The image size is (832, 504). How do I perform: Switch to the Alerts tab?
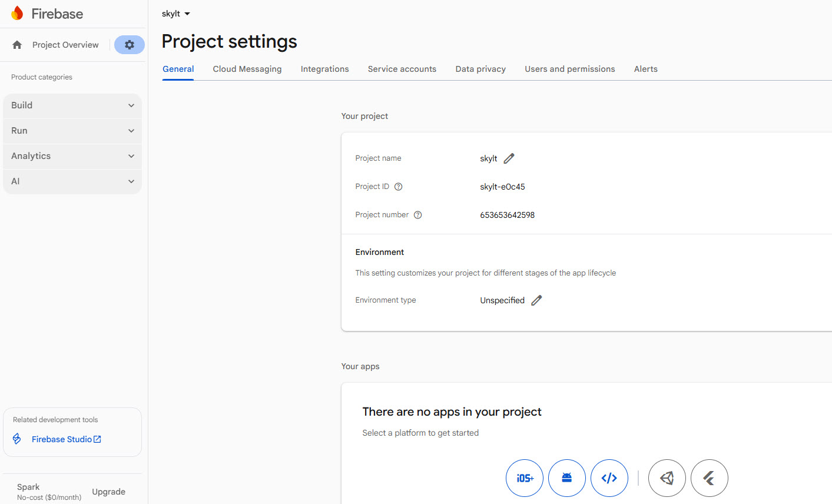pyautogui.click(x=646, y=69)
